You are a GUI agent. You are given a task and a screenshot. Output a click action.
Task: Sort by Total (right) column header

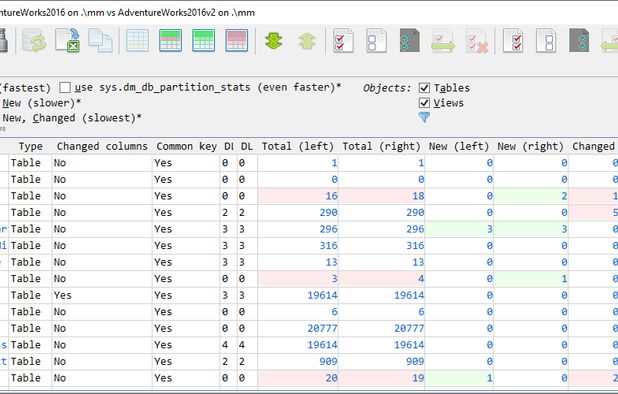(x=382, y=146)
